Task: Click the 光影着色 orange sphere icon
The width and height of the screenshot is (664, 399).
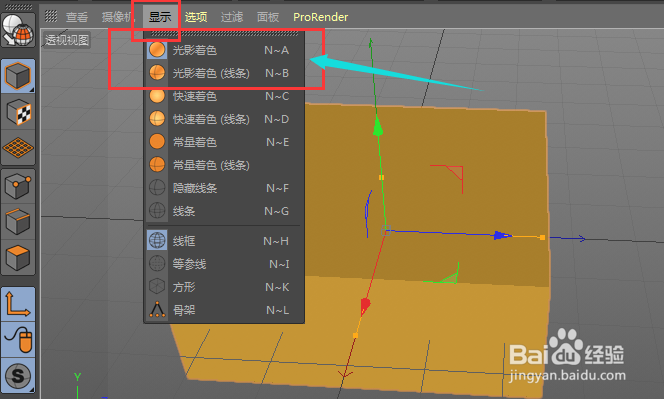Action: pos(157,50)
